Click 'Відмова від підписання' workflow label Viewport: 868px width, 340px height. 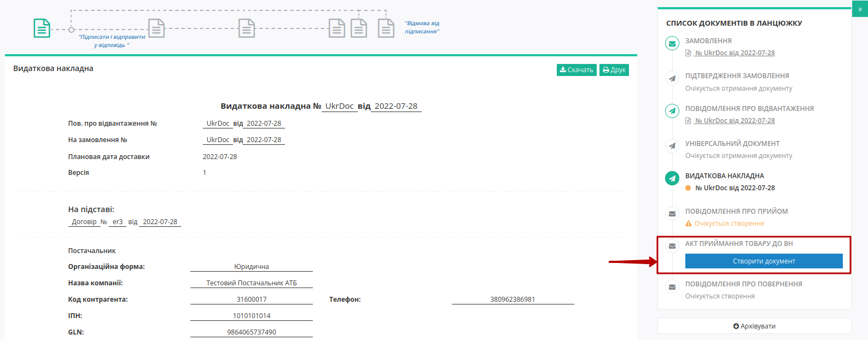[422, 27]
